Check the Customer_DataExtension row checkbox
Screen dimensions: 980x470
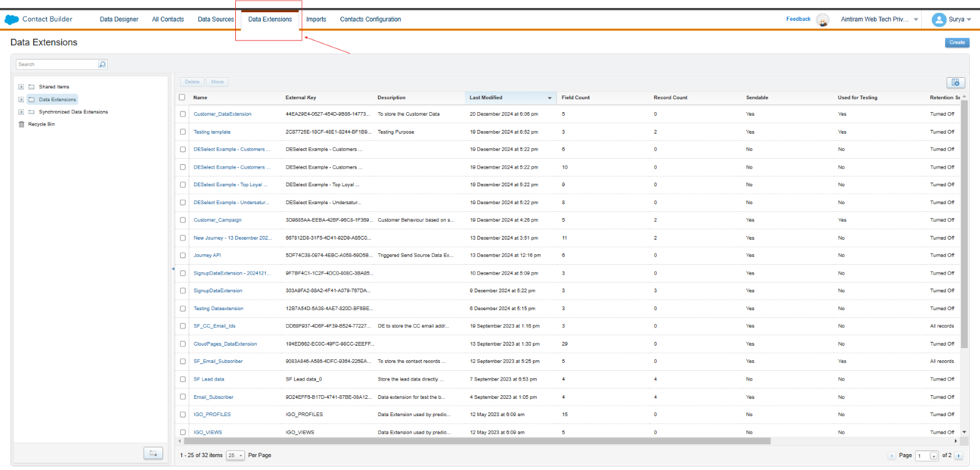pyautogui.click(x=183, y=114)
